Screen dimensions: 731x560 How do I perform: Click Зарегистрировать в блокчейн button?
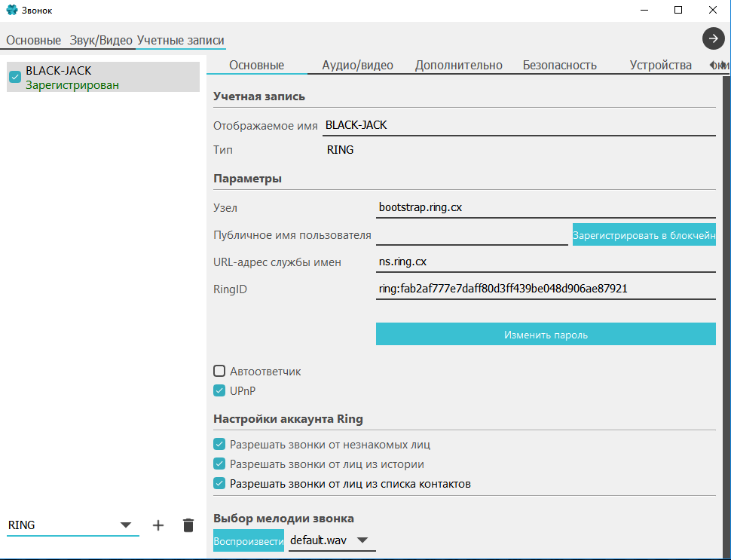(x=644, y=235)
